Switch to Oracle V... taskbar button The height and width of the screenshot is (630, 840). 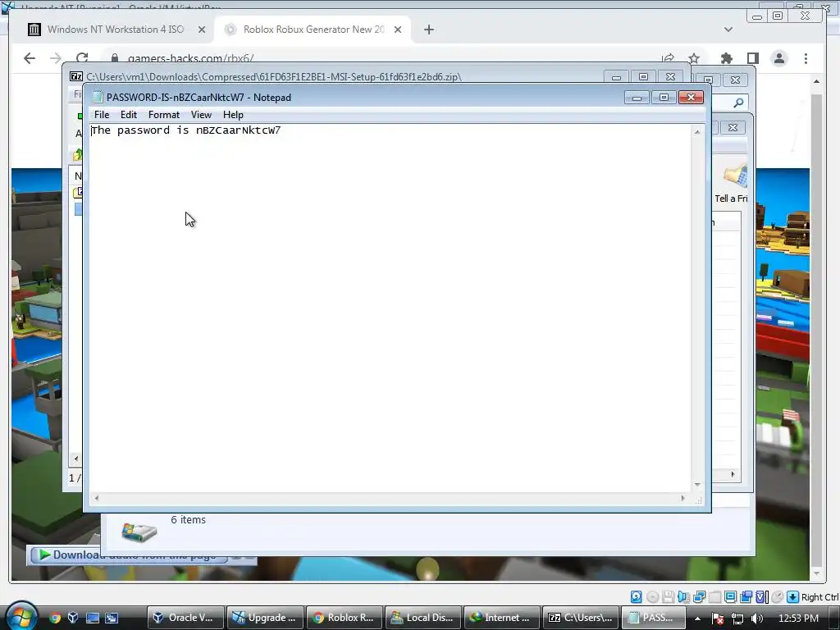point(186,618)
